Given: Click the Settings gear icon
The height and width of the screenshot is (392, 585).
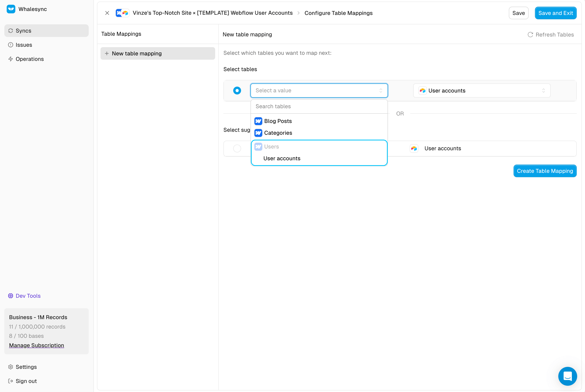Looking at the screenshot, I should (x=10, y=367).
